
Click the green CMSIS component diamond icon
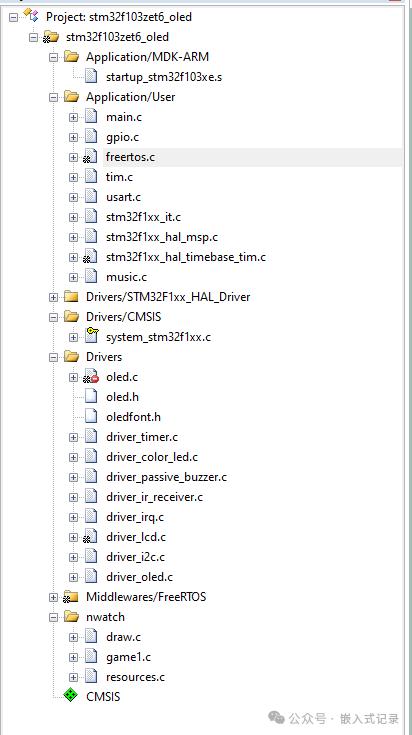pos(71,696)
